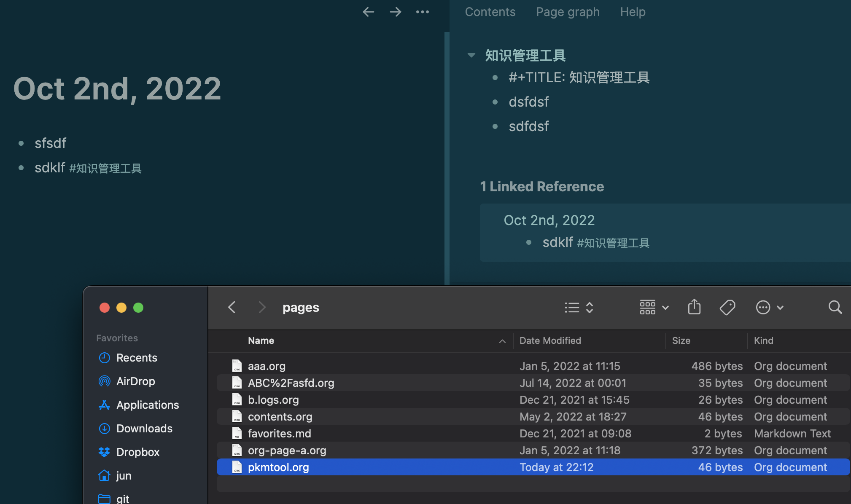Click the Finder back chevron
851x504 pixels.
232,307
